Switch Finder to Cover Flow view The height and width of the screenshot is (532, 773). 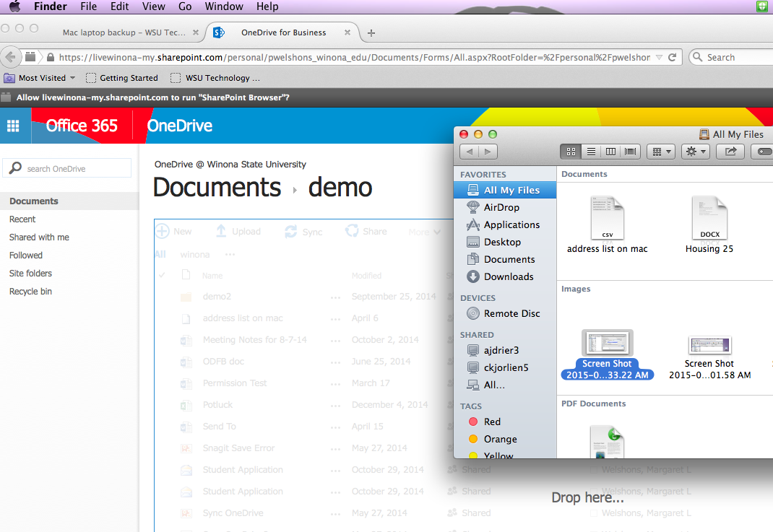point(631,152)
